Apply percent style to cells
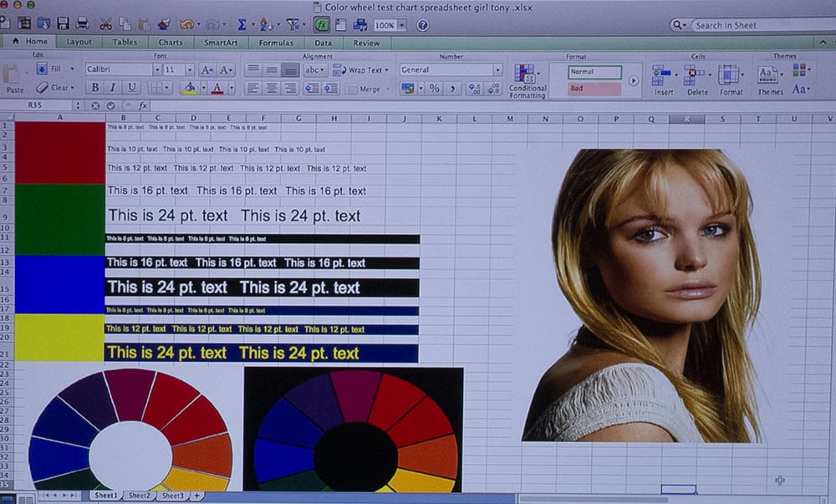836x504 pixels. [x=435, y=89]
